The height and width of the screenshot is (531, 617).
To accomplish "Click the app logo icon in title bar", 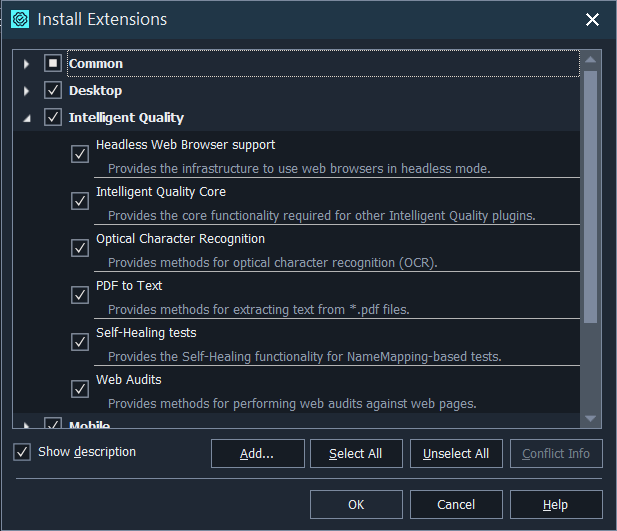I will click(19, 19).
